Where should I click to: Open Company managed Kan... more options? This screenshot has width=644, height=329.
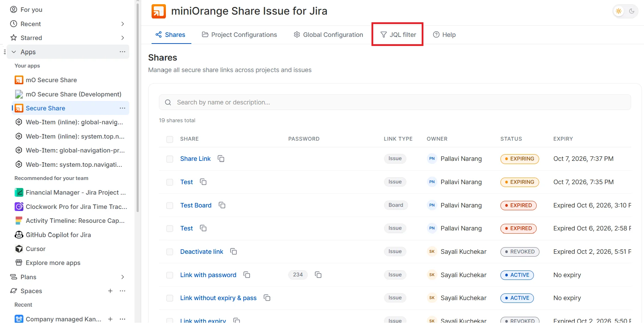(x=122, y=319)
